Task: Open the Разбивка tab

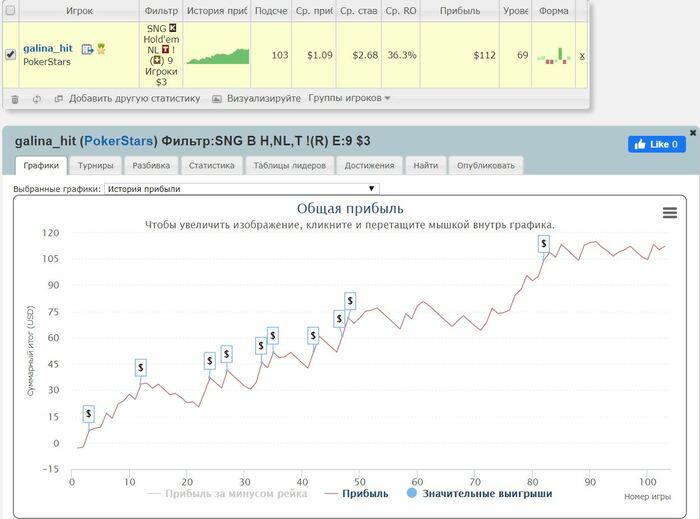Action: [x=151, y=166]
